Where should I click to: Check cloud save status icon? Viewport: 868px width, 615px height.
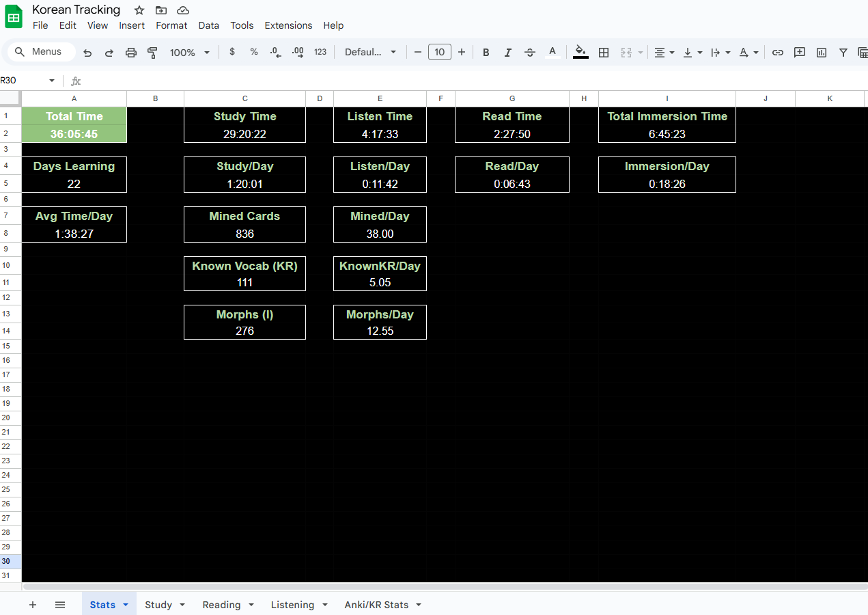click(183, 10)
